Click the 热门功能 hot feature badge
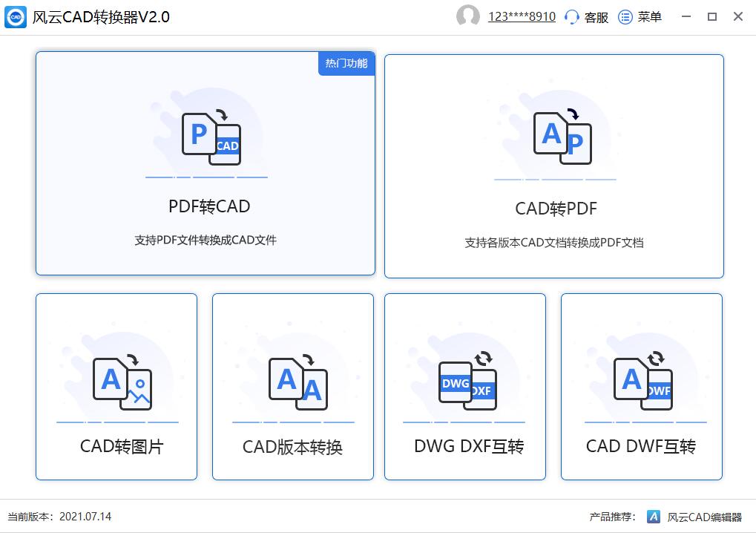This screenshot has height=533, width=756. tap(346, 64)
